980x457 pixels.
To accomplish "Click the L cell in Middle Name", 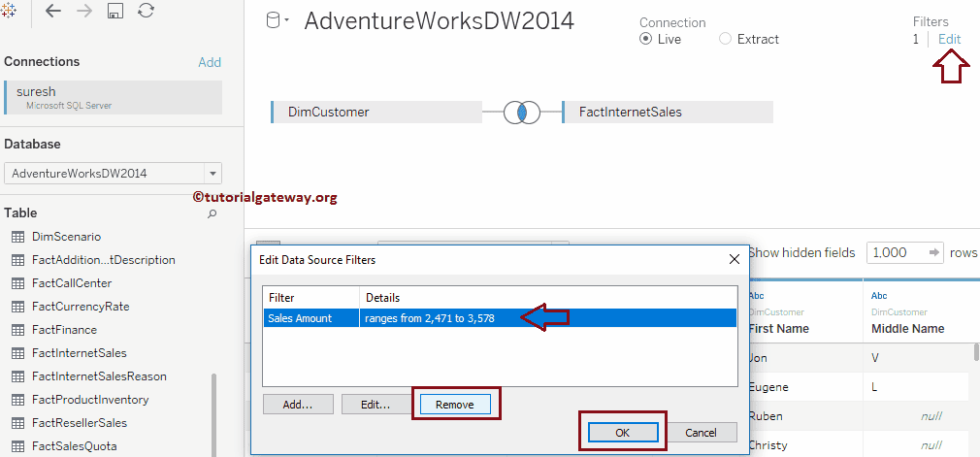I will [918, 387].
